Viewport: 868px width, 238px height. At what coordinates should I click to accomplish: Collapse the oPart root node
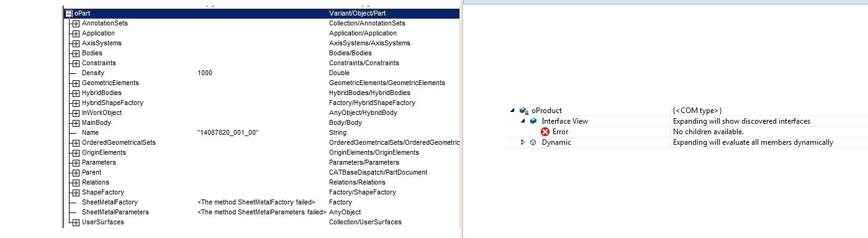click(x=68, y=13)
